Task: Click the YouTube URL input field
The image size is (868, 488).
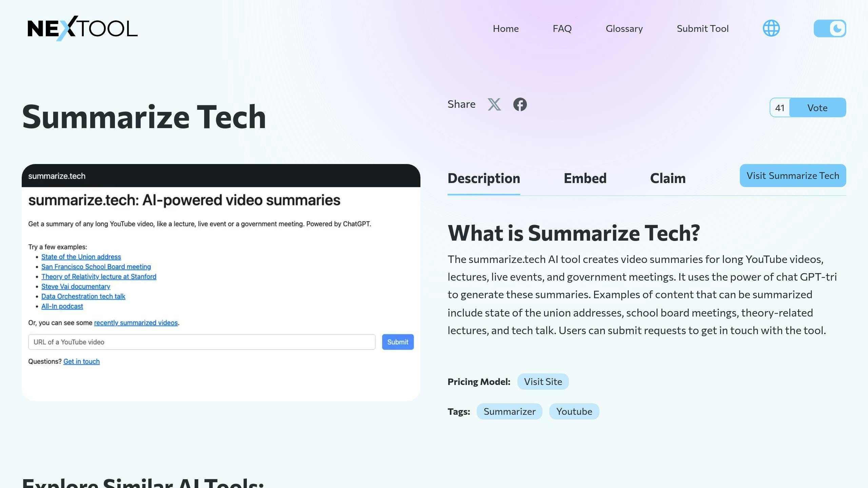Action: [201, 341]
